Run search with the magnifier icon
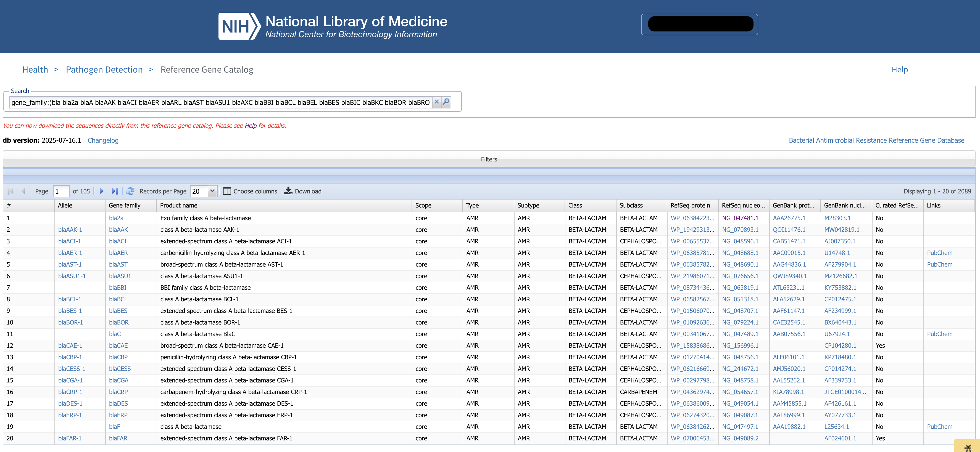Viewport: 980px width, 452px height. click(446, 102)
